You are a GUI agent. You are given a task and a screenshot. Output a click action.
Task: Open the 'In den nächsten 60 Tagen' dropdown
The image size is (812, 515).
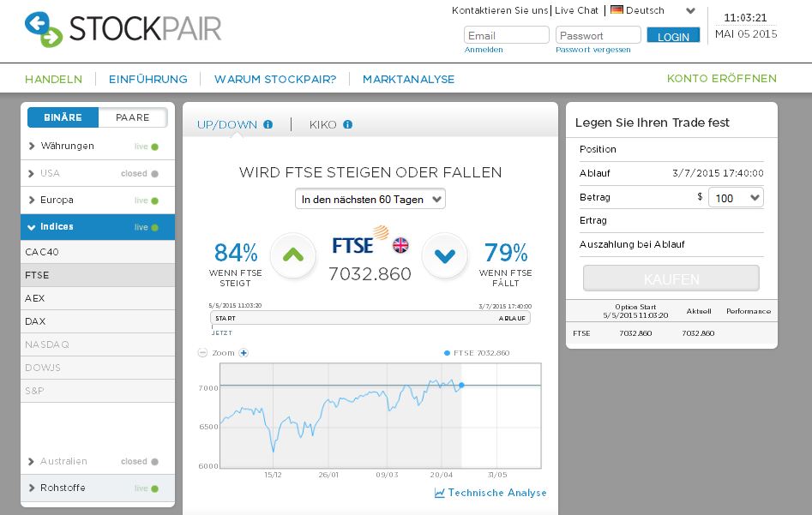click(370, 200)
